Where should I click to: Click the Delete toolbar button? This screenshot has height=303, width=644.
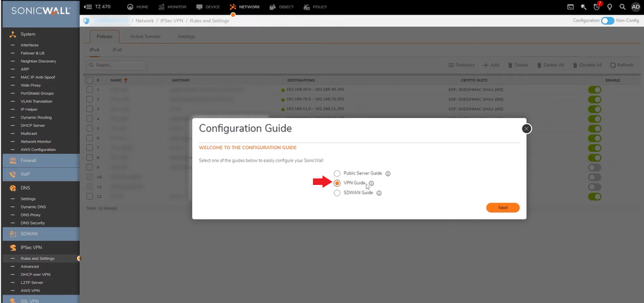[x=518, y=65]
